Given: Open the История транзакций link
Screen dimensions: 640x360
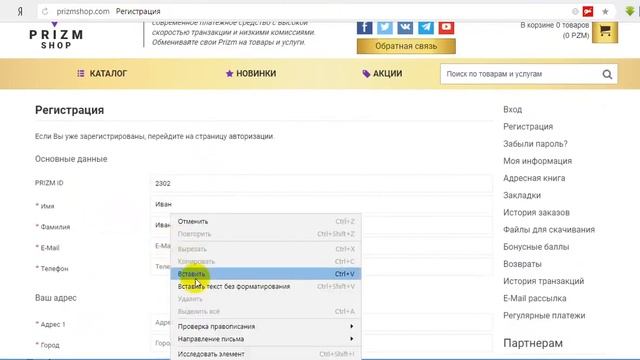Looking at the screenshot, I should tap(543, 281).
